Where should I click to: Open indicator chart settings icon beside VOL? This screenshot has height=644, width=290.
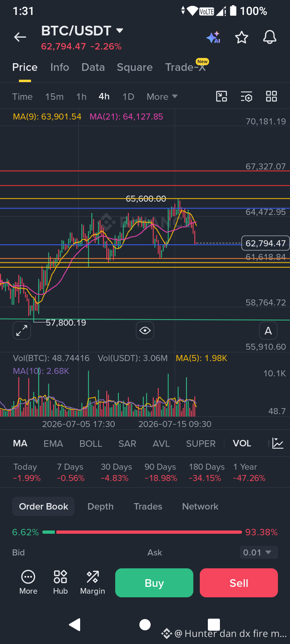click(x=278, y=444)
